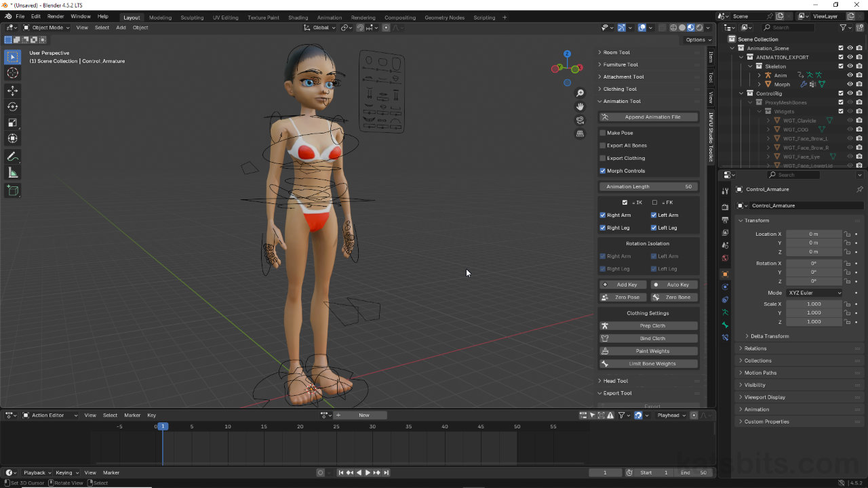Click the Zero Pose button
This screenshot has height=488, width=868.
[x=623, y=298]
